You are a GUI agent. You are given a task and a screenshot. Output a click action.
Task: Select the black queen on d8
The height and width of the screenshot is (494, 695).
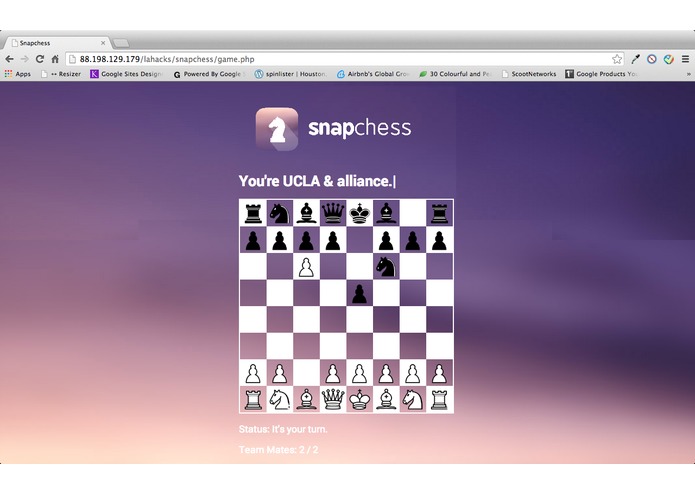(333, 214)
